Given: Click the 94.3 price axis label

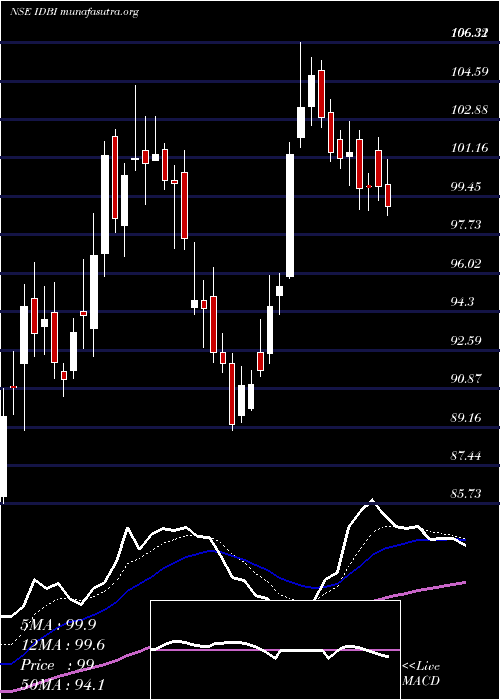Looking at the screenshot, I should (462, 302).
